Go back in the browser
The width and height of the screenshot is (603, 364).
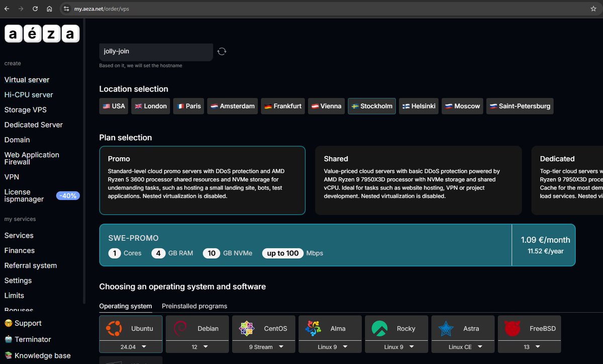point(7,9)
